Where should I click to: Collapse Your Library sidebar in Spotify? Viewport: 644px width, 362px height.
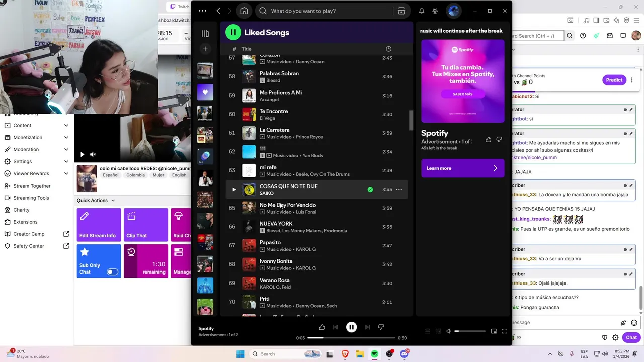[205, 33]
